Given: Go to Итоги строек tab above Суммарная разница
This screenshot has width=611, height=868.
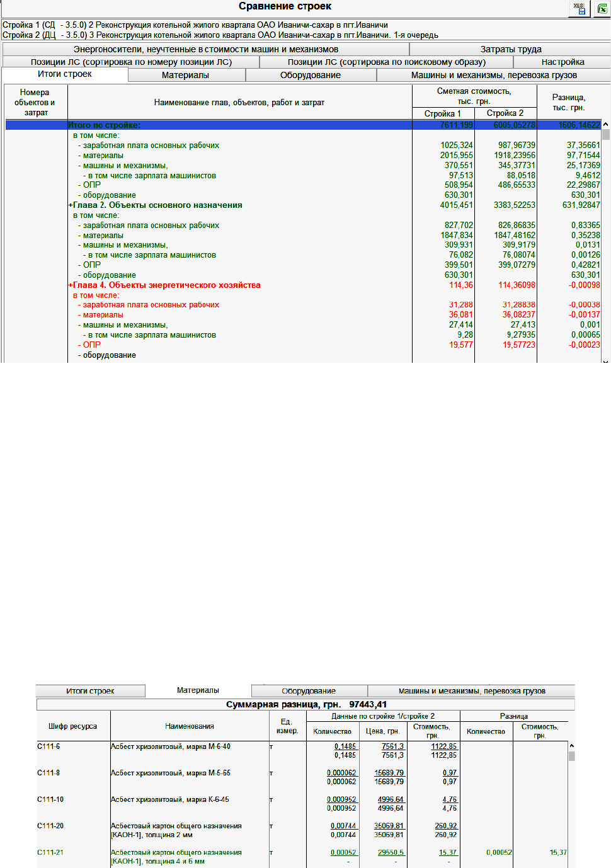Looking at the screenshot, I should pyautogui.click(x=90, y=691).
